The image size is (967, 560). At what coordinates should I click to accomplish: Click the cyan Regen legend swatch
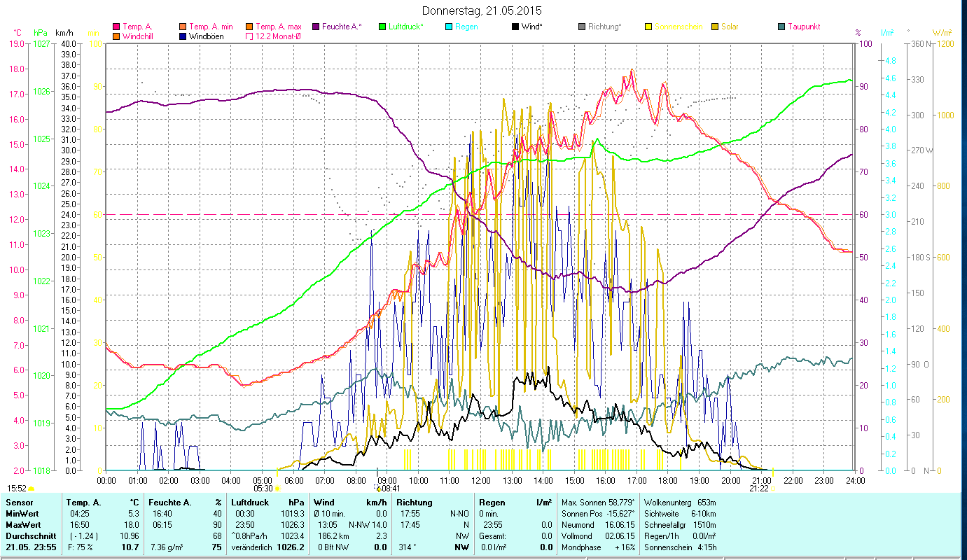pos(449,27)
